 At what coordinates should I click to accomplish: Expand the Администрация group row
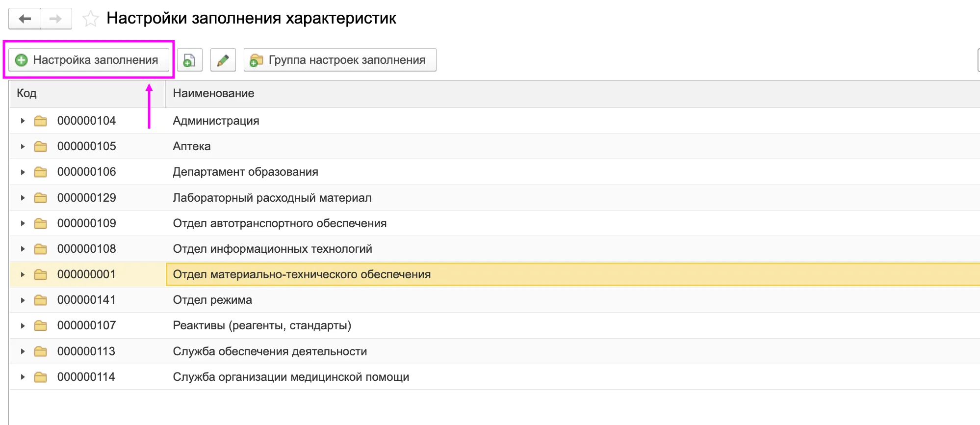tap(23, 121)
